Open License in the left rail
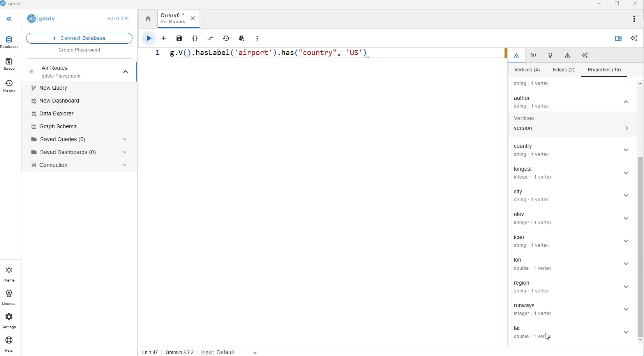644x356 pixels. (x=9, y=298)
